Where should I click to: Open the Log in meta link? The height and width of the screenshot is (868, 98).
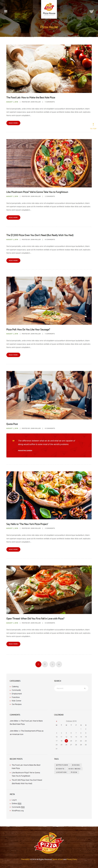tap(14, 800)
